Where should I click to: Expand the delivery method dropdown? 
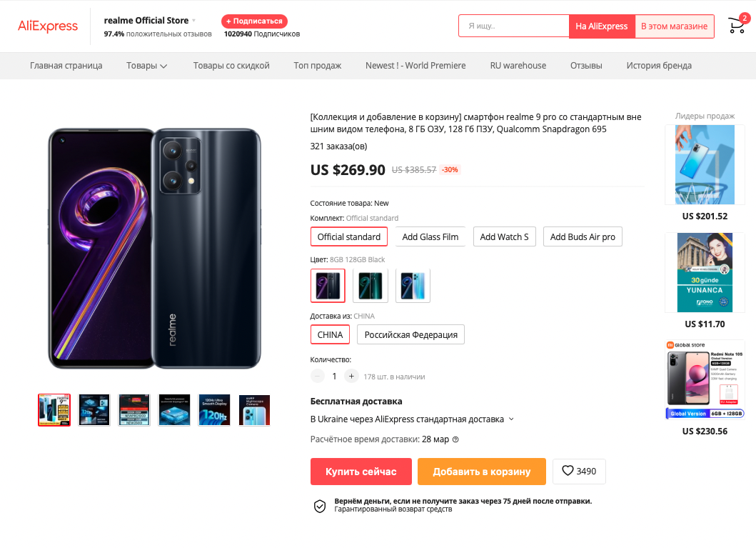pos(511,419)
